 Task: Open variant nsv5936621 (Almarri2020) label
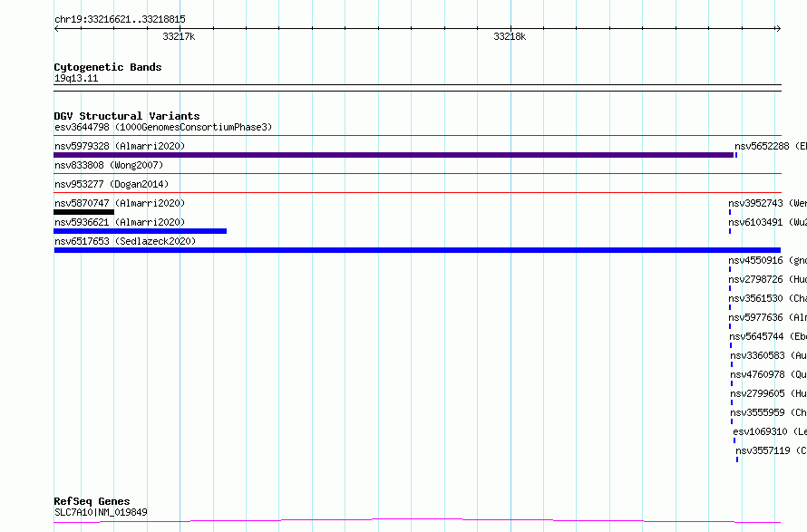tap(120, 222)
